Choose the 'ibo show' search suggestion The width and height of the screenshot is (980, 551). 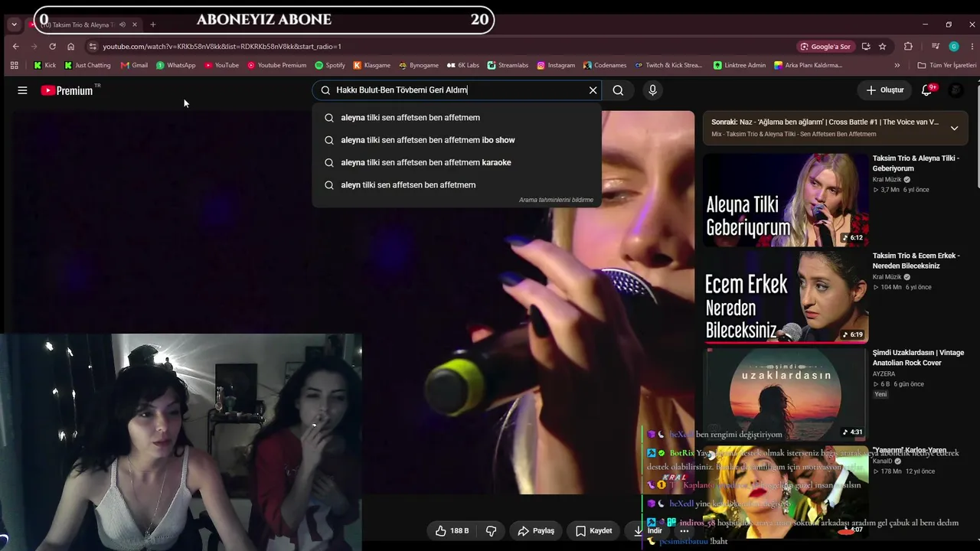tap(456, 140)
